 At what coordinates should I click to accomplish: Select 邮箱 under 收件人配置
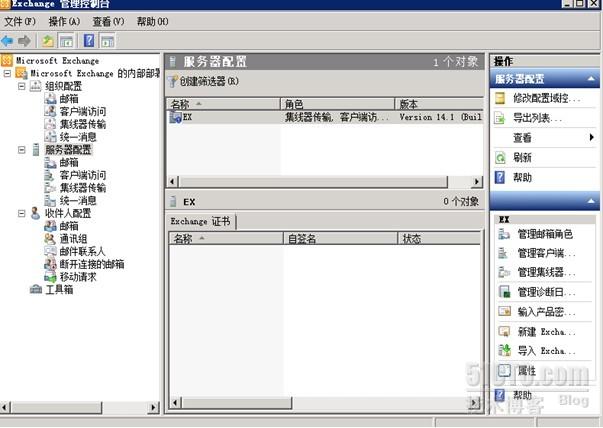tap(69, 226)
